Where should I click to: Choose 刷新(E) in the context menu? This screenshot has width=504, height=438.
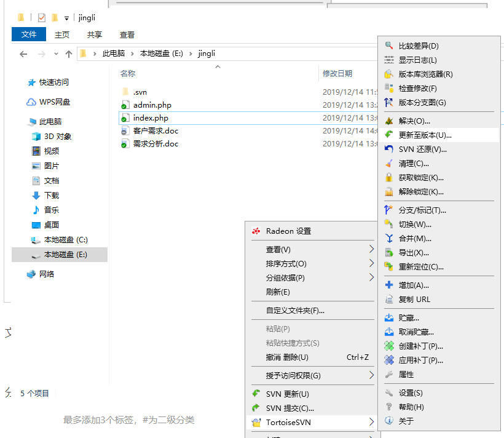[278, 292]
